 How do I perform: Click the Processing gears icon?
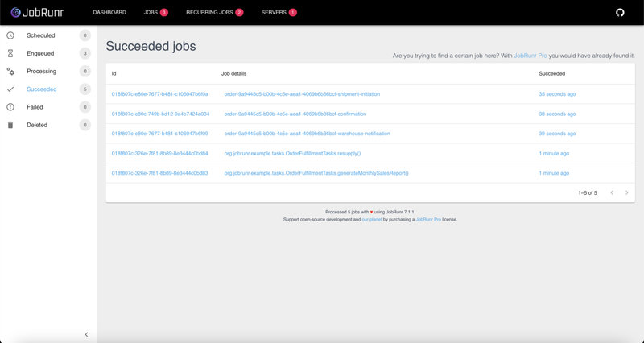(10, 71)
